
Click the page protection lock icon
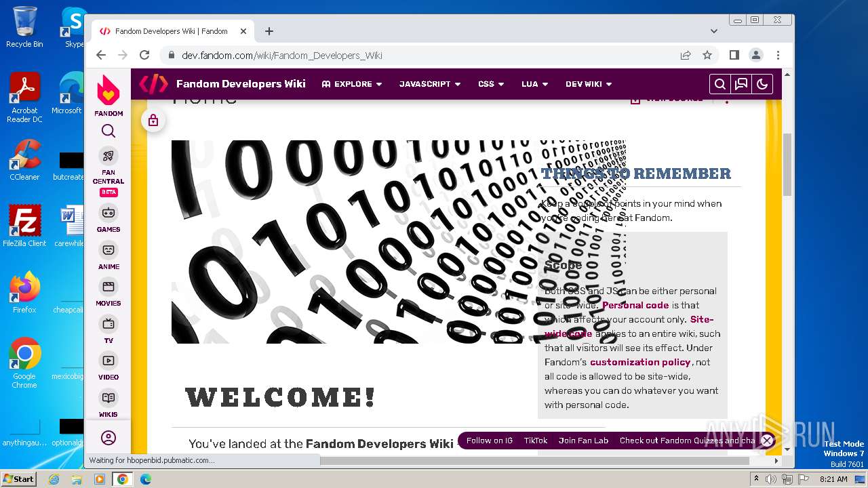(153, 121)
